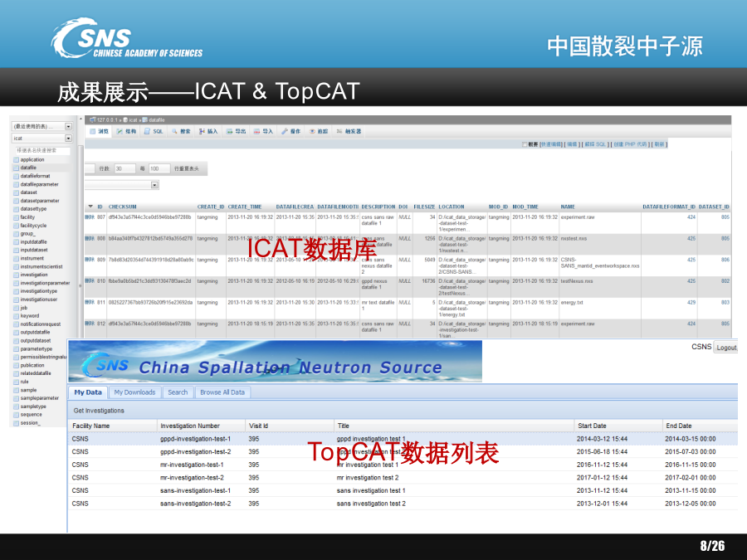Click the table icon beside sample

(x=17, y=391)
